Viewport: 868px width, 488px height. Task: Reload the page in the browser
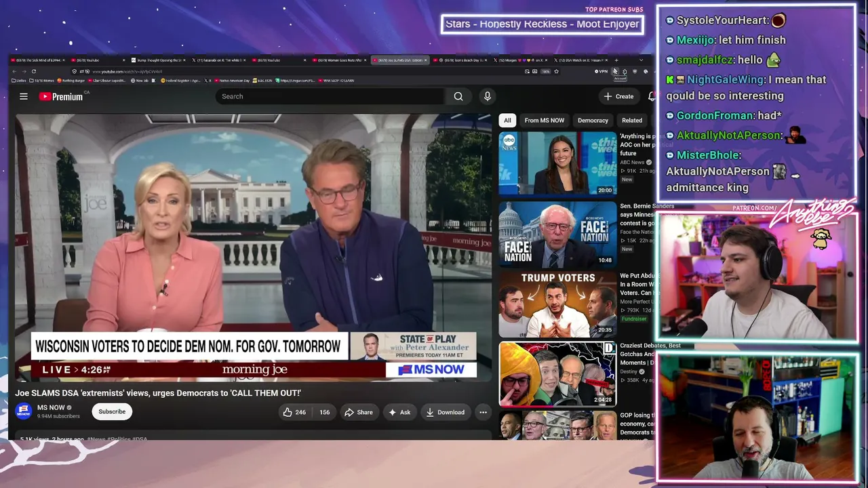click(x=34, y=71)
